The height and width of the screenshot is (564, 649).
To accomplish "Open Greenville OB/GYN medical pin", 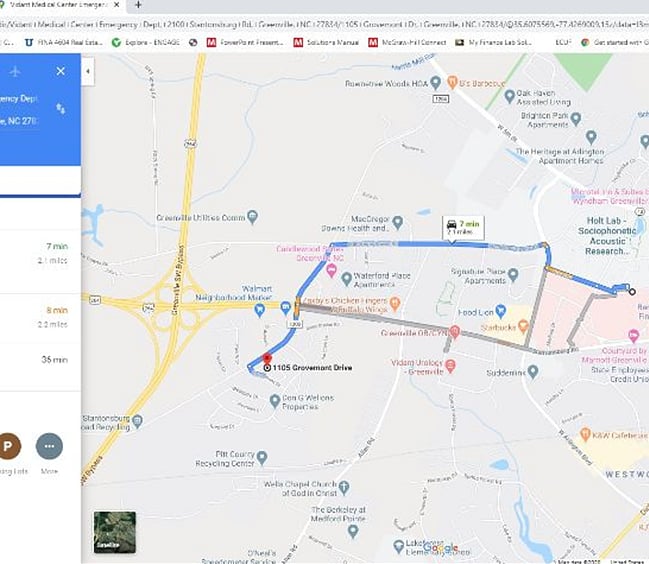I will [454, 331].
